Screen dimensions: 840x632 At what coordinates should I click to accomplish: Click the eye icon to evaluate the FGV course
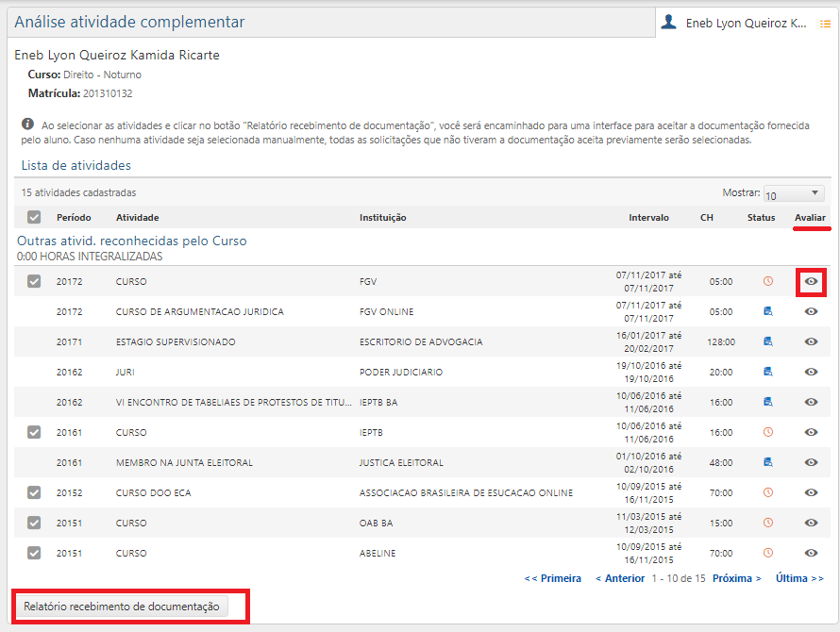[x=810, y=280]
